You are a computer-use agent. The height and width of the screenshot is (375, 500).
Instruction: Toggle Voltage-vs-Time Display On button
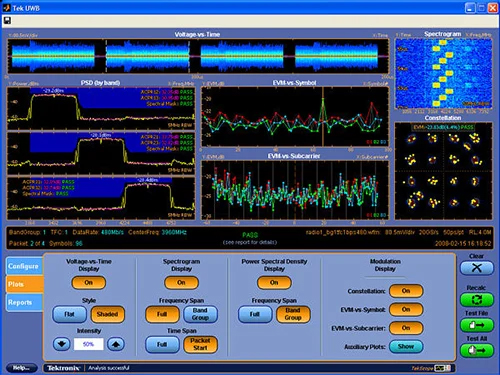tap(89, 283)
